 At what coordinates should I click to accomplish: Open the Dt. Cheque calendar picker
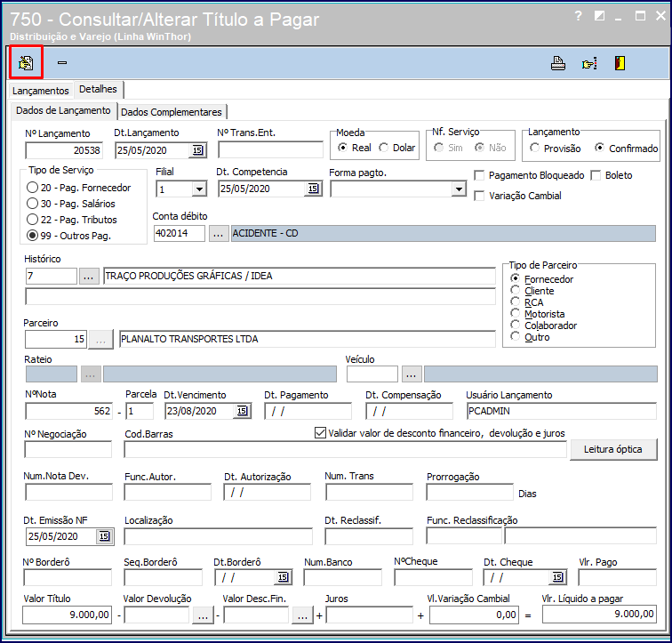[x=557, y=577]
